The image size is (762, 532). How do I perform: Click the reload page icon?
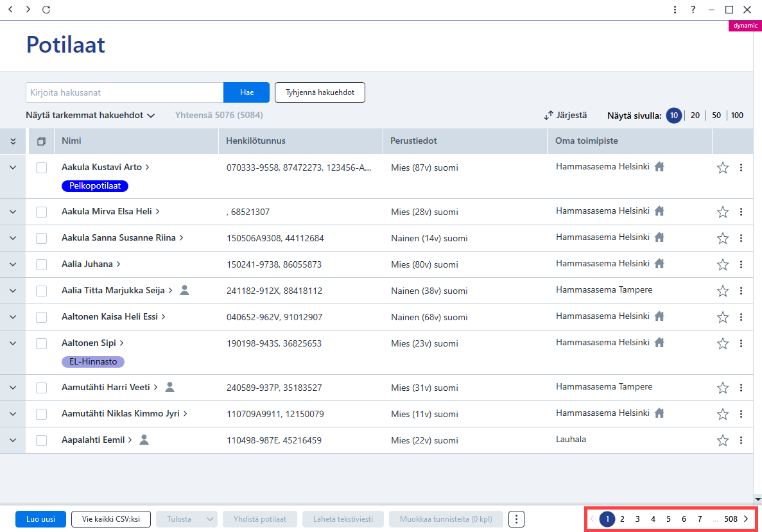(x=46, y=9)
